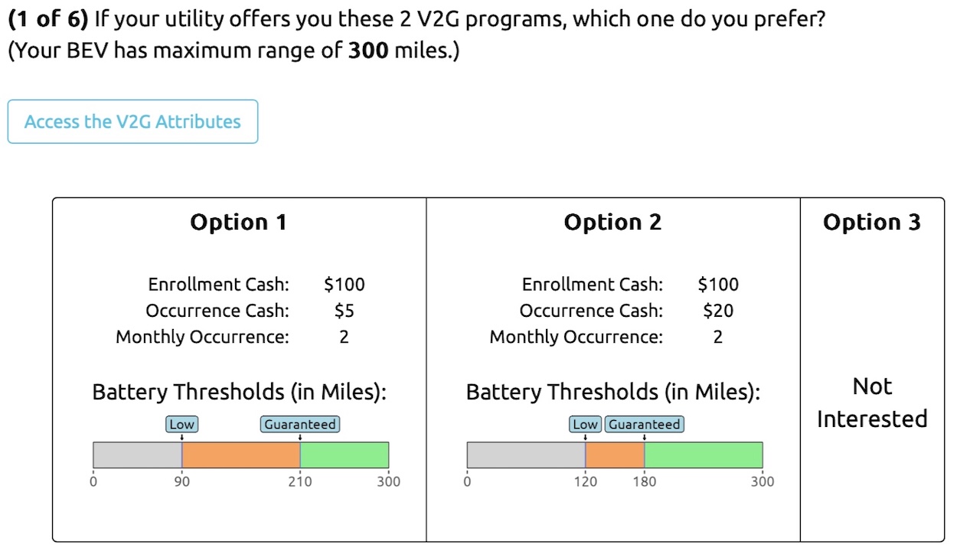Choose the Option 2 program card
This screenshot has width=980, height=551.
[612, 367]
